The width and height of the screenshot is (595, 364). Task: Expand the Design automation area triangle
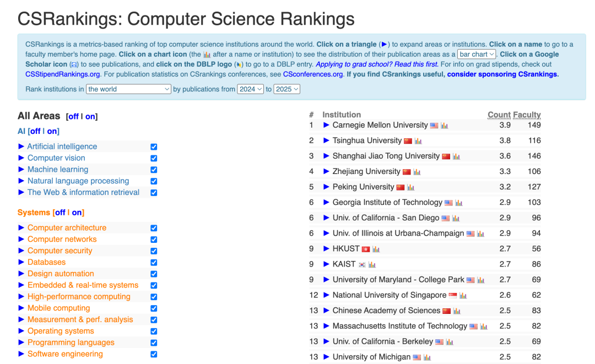pos(21,274)
